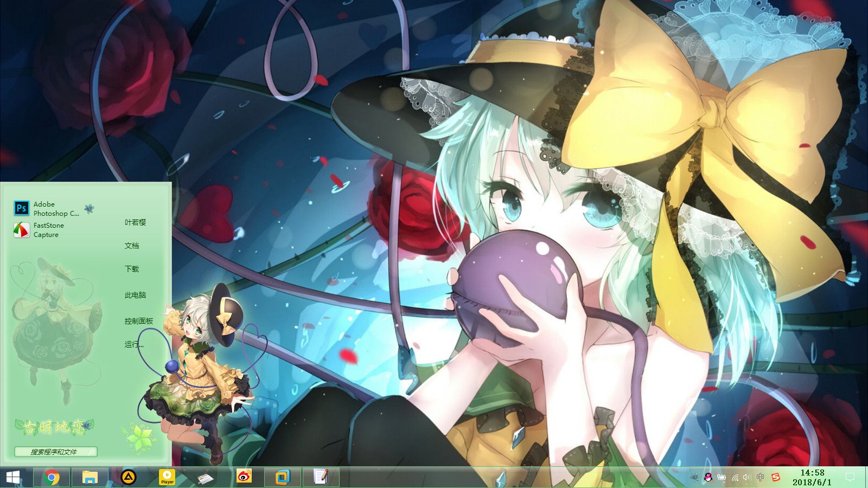The height and width of the screenshot is (488, 868).
Task: Open 此电脑 from the start menu
Action: pyautogui.click(x=135, y=295)
